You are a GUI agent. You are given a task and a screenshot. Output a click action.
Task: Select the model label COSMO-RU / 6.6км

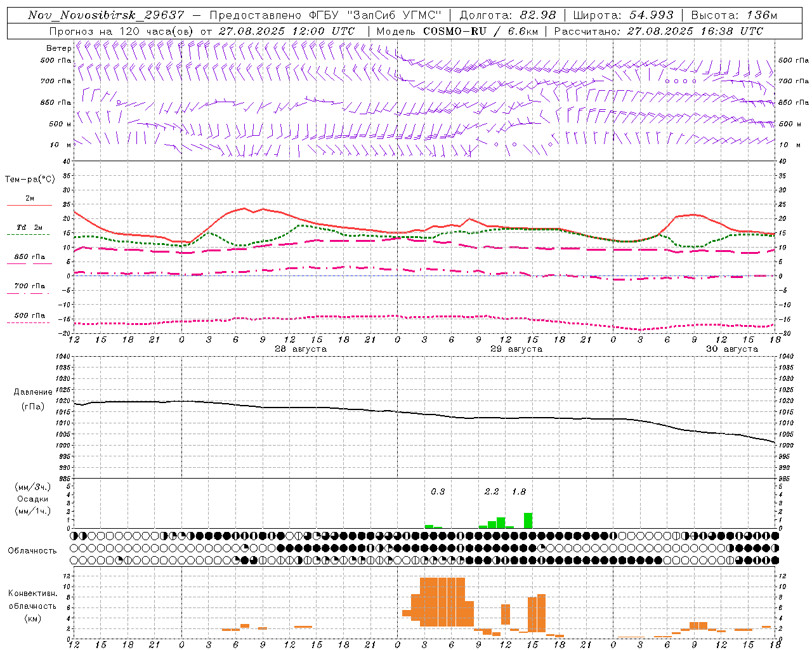tap(480, 31)
